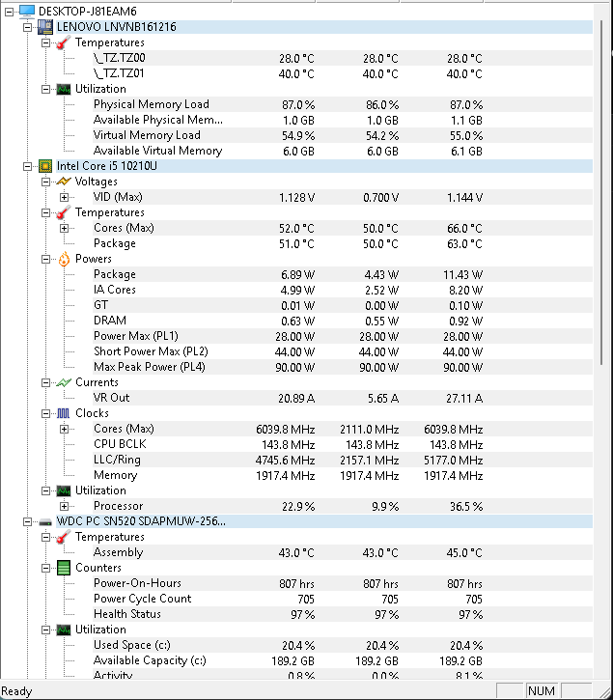The height and width of the screenshot is (700, 613).
Task: Select the Available Virtual Memory row
Action: (342, 151)
